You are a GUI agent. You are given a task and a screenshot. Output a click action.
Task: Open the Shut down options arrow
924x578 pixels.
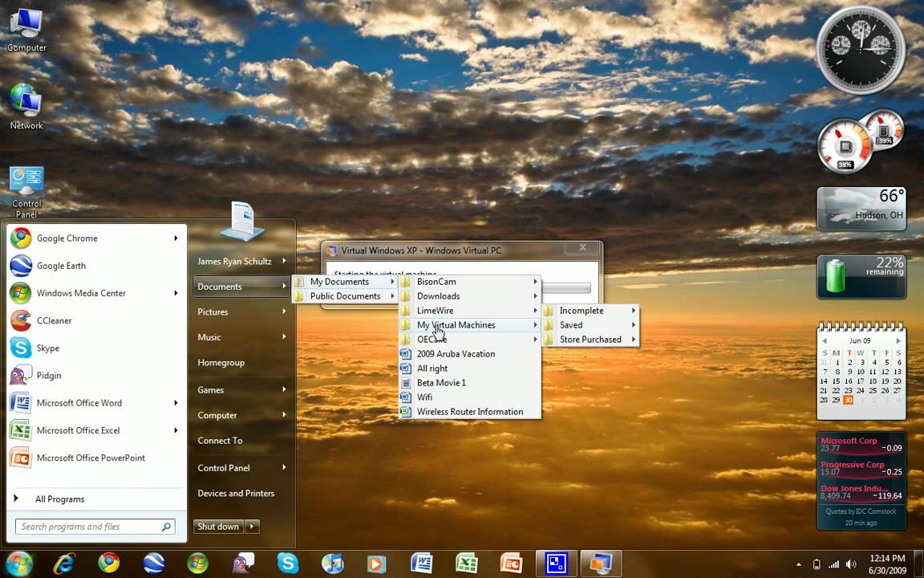tap(252, 527)
